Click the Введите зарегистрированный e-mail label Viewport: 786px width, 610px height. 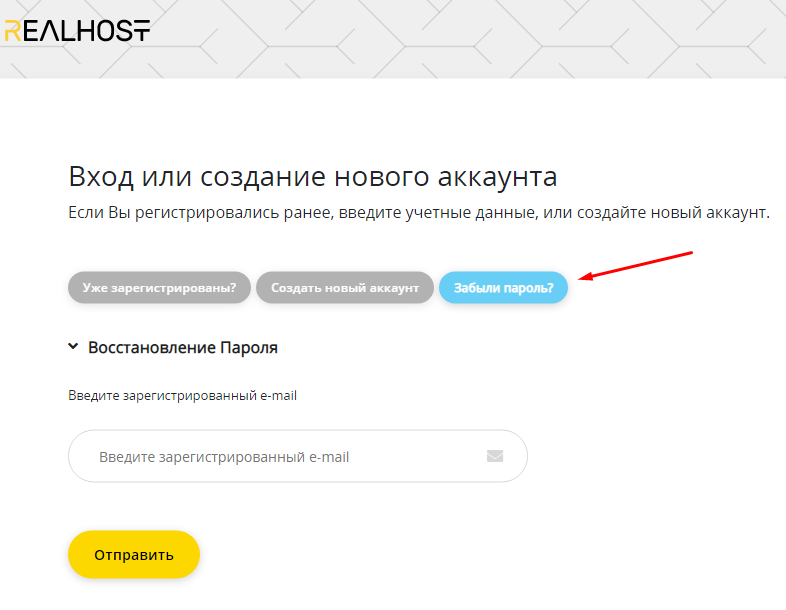click(182, 395)
